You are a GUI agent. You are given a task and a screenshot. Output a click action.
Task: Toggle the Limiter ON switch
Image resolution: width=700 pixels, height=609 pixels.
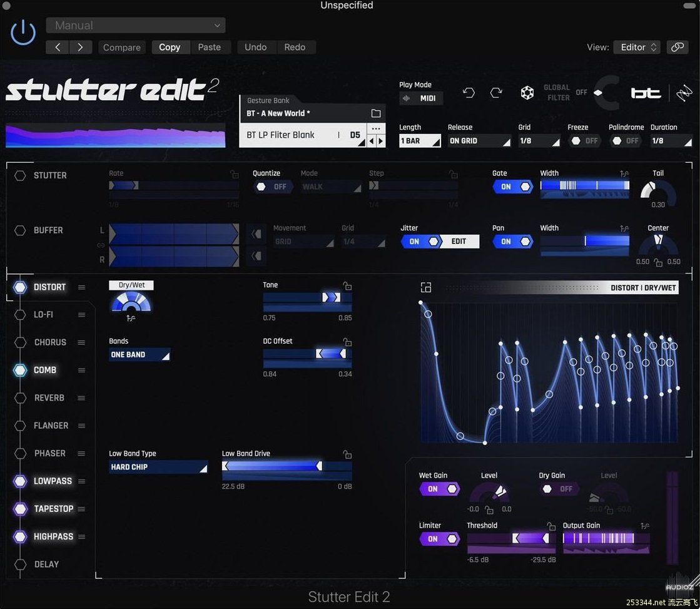tap(439, 540)
